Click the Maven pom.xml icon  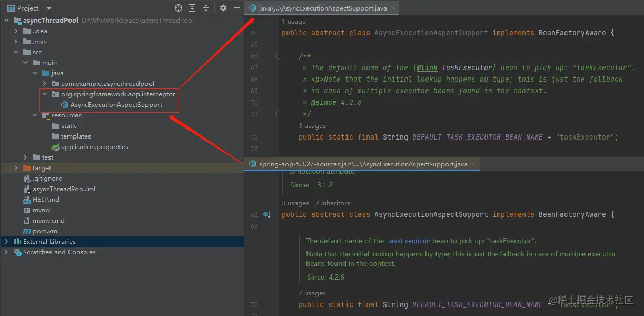coord(27,231)
